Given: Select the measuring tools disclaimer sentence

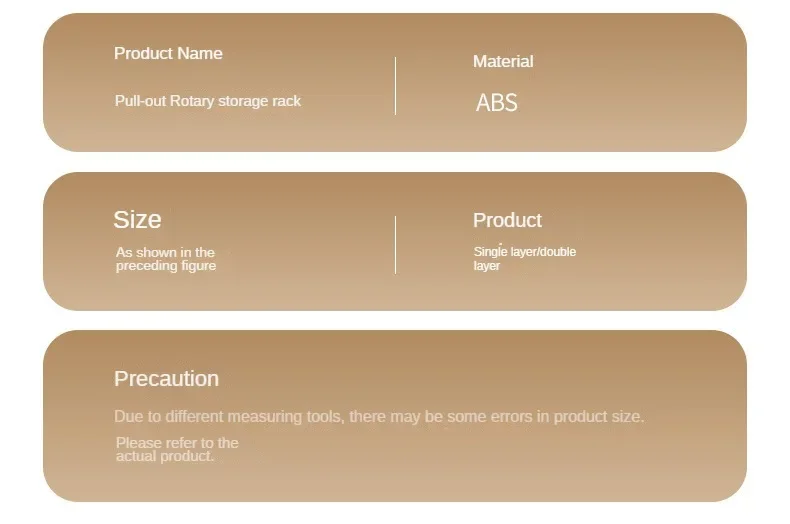Looking at the screenshot, I should click(x=379, y=417).
